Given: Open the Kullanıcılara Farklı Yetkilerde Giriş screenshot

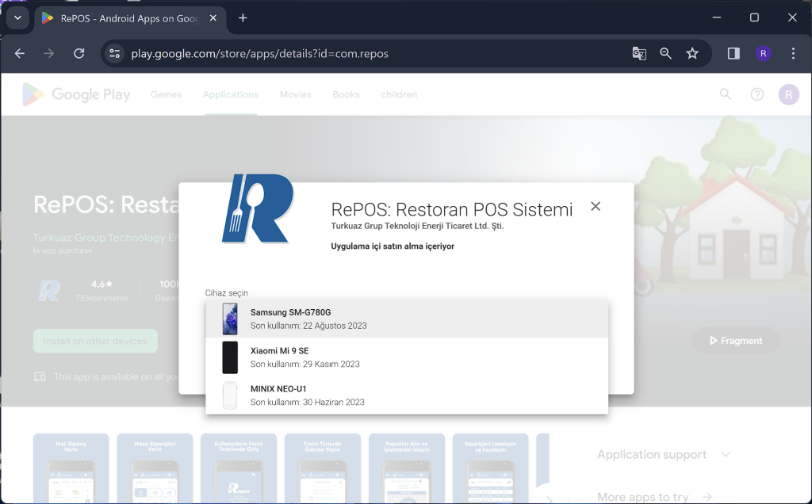Looking at the screenshot, I should pos(239,468).
